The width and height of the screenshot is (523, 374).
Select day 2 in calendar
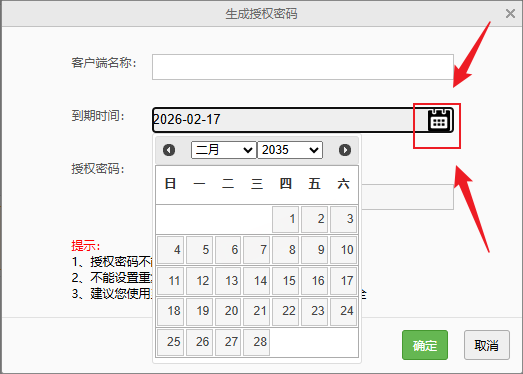click(315, 219)
